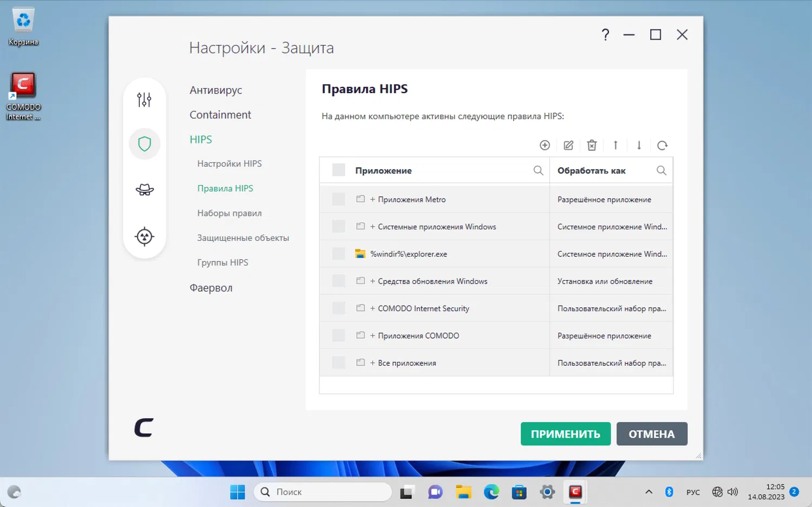This screenshot has height=507, width=812.
Task: Click the COMODO logo in the window corner
Action: (144, 427)
